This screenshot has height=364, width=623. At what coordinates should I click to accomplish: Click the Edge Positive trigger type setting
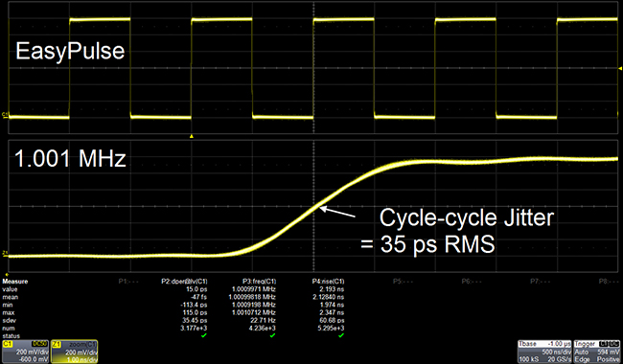596,359
